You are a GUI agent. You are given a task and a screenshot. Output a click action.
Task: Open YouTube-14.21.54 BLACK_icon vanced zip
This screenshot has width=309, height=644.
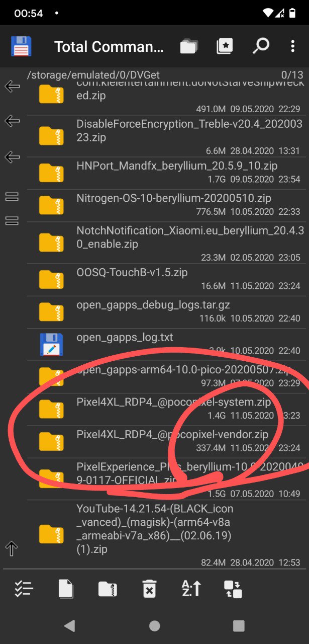point(155,529)
